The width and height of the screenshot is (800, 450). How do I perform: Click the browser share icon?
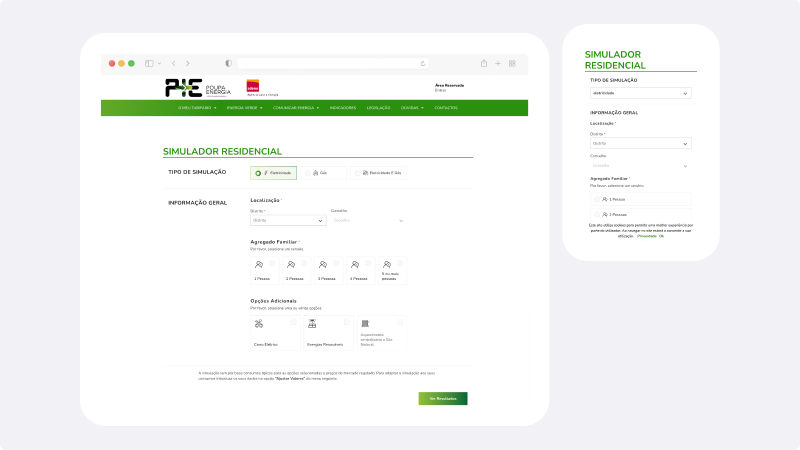pos(484,63)
